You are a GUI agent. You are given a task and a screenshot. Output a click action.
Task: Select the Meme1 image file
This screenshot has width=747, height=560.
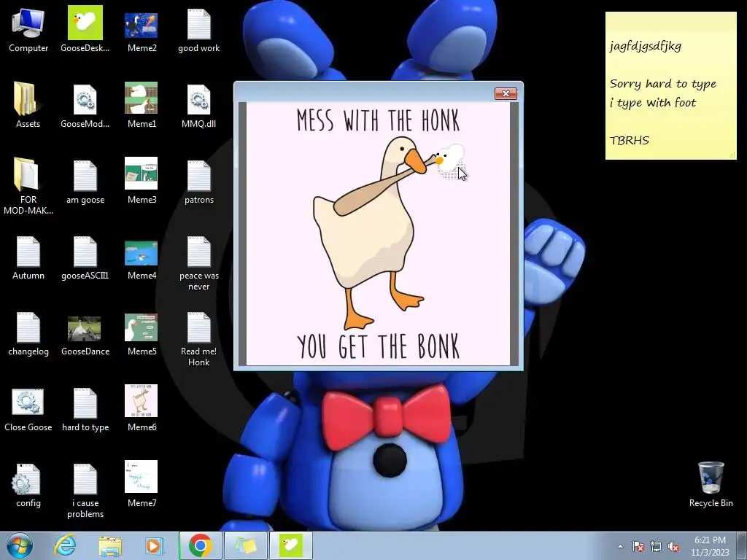[x=142, y=105]
